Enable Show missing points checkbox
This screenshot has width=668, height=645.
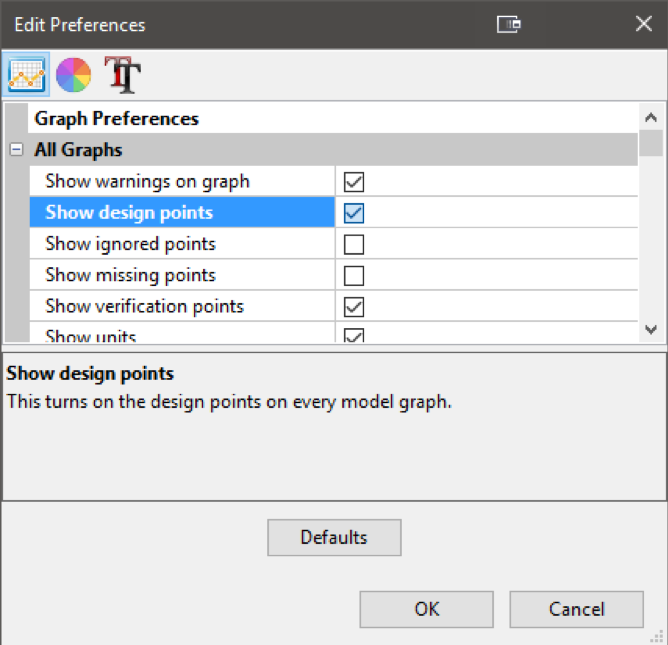[354, 275]
